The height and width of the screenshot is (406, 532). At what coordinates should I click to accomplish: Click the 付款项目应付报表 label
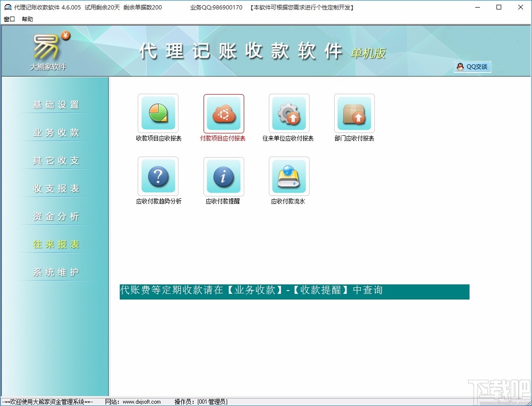(x=223, y=138)
